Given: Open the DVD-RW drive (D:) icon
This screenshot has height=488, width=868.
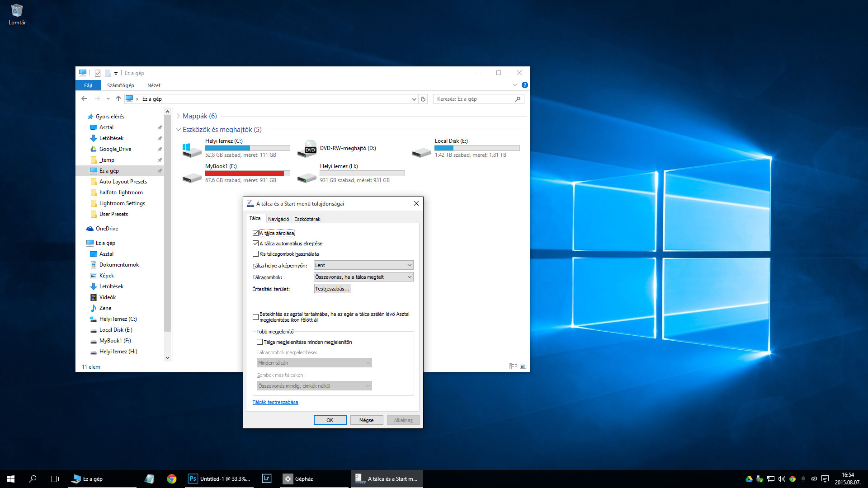Looking at the screenshot, I should tap(307, 149).
